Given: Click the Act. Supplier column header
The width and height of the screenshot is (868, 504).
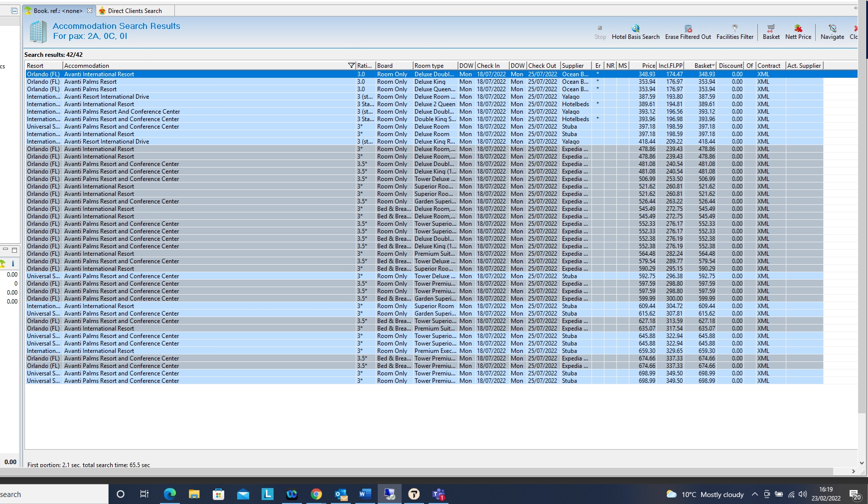Looking at the screenshot, I should [x=804, y=65].
